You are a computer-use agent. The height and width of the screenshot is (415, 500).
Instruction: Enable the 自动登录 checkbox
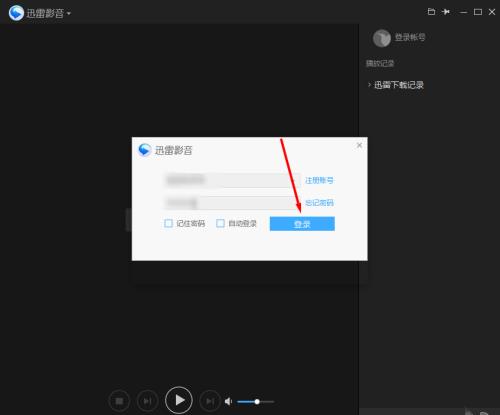coord(220,223)
